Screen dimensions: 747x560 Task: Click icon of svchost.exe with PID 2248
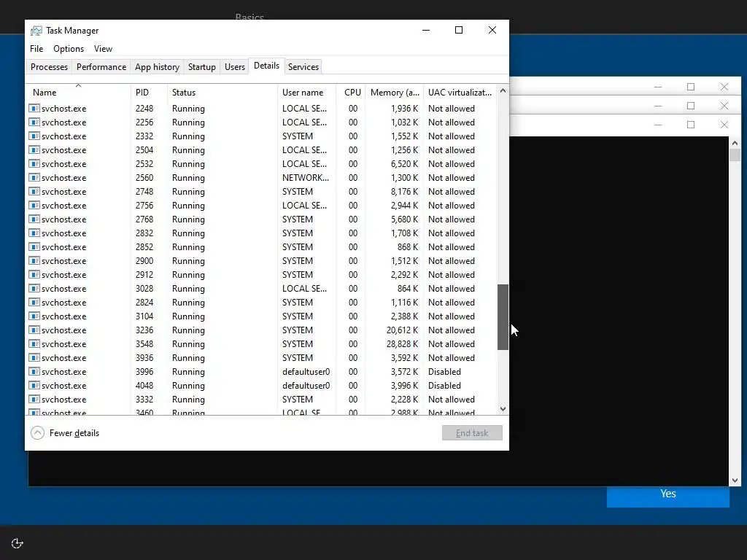click(34, 108)
